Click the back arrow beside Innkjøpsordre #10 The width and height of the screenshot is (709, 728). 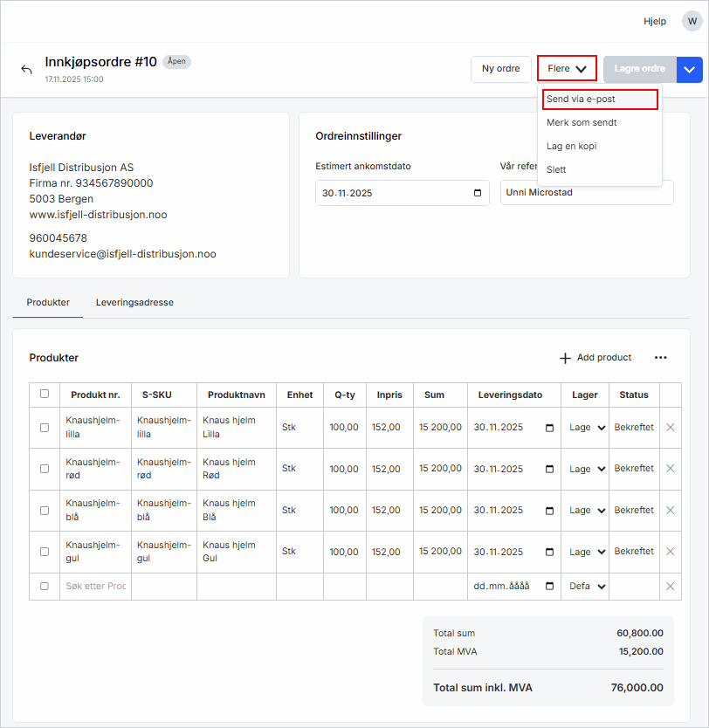tap(26, 70)
